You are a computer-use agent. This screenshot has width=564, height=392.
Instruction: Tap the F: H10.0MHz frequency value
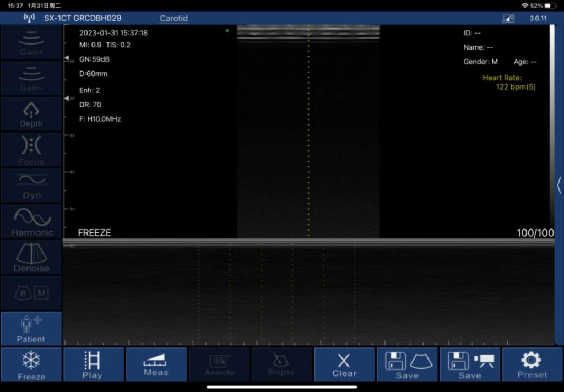[100, 119]
